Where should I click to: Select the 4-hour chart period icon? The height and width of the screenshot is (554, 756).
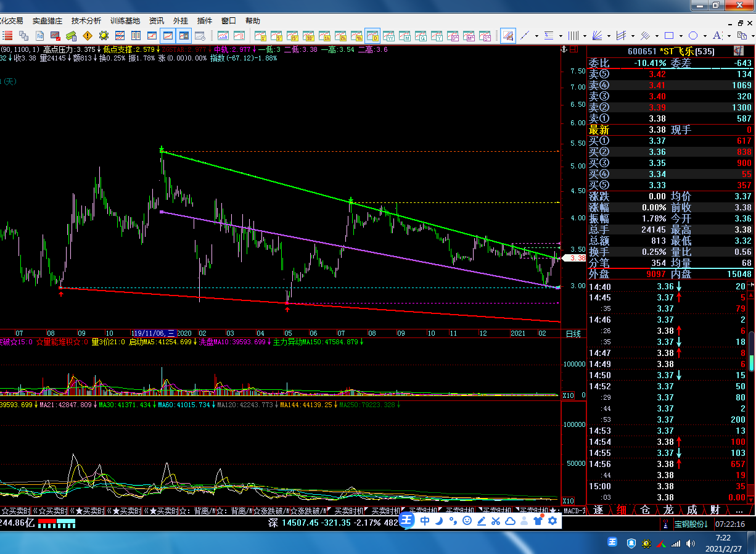[x=356, y=35]
